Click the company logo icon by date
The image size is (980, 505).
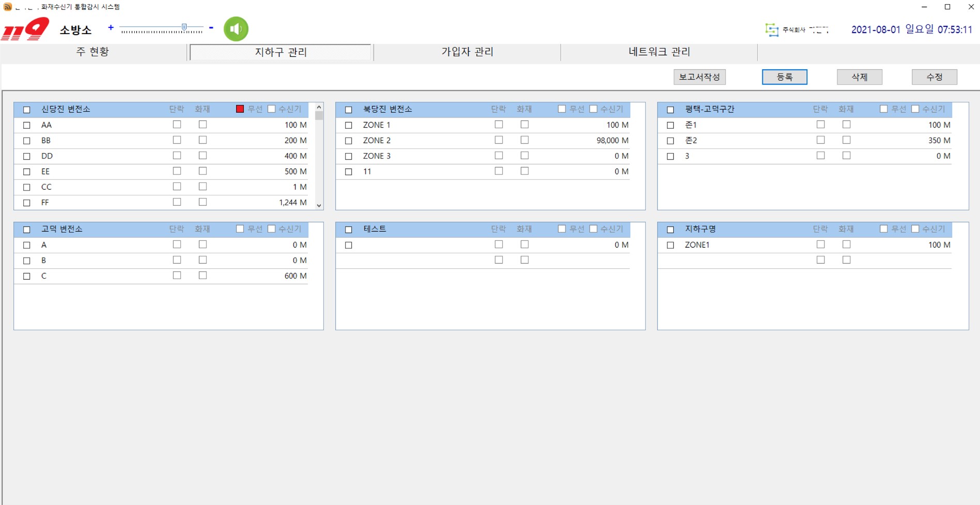point(772,30)
